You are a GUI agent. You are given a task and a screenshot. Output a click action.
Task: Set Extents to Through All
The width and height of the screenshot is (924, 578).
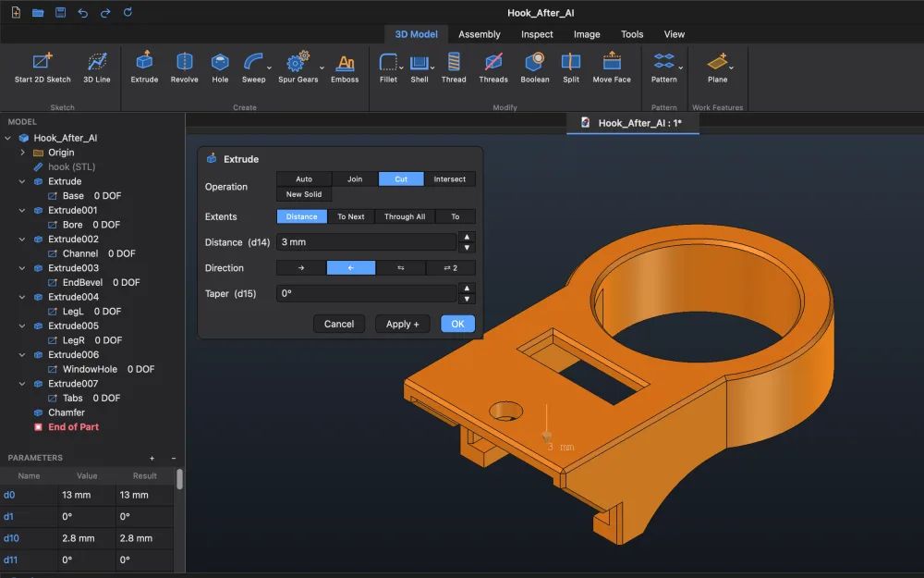405,216
